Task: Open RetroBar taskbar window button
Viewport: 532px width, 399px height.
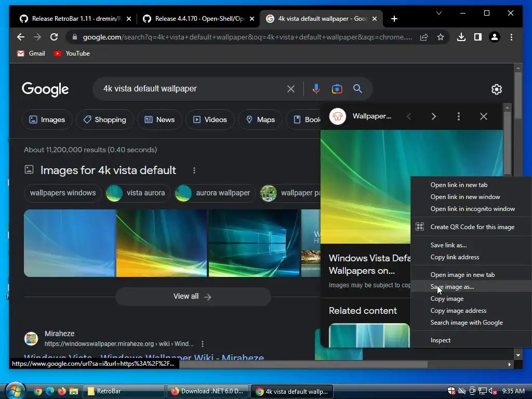Action: (x=124, y=391)
